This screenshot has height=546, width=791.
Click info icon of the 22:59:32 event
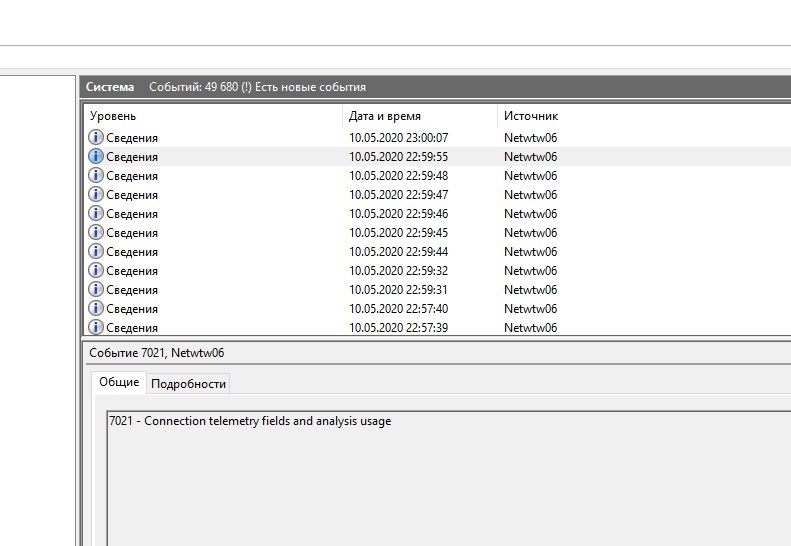pos(95,270)
